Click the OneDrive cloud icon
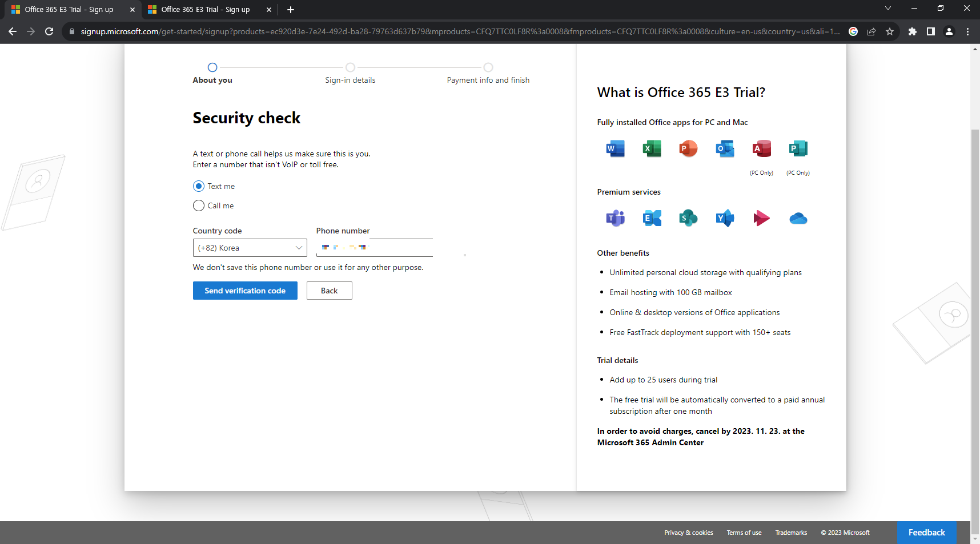Image resolution: width=980 pixels, height=544 pixels. pyautogui.click(x=798, y=218)
